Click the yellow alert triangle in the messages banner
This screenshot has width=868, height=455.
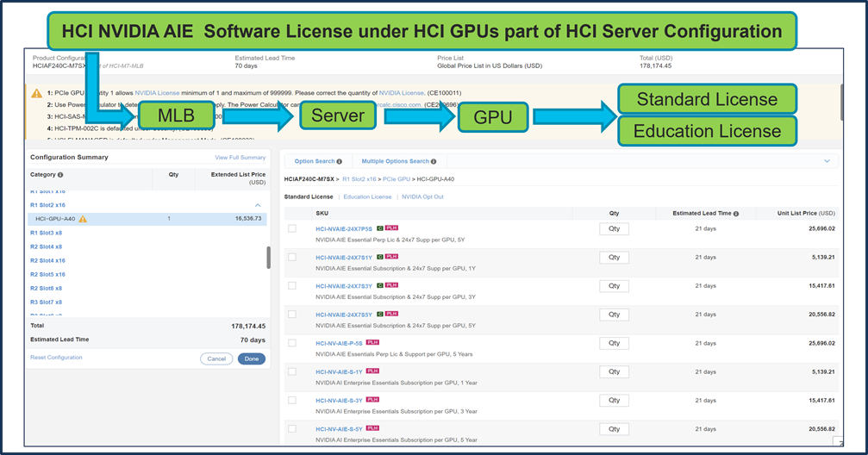coord(36,92)
